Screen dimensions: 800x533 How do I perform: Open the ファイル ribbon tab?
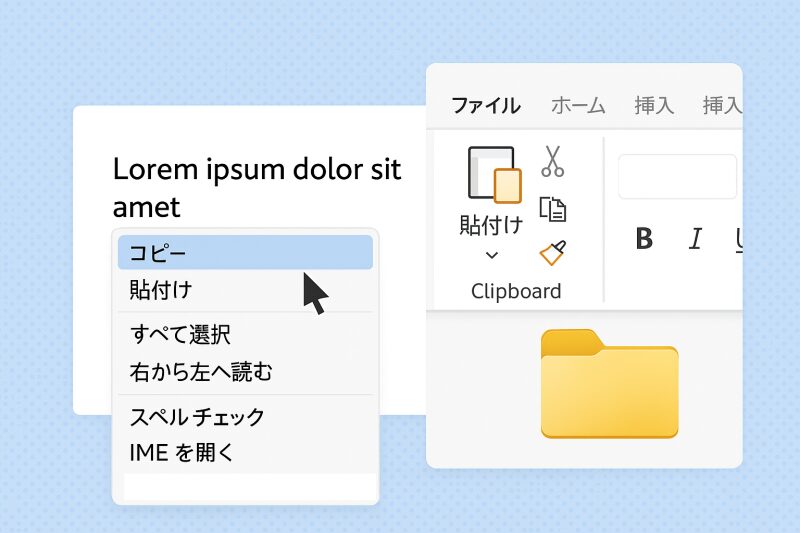tap(486, 105)
